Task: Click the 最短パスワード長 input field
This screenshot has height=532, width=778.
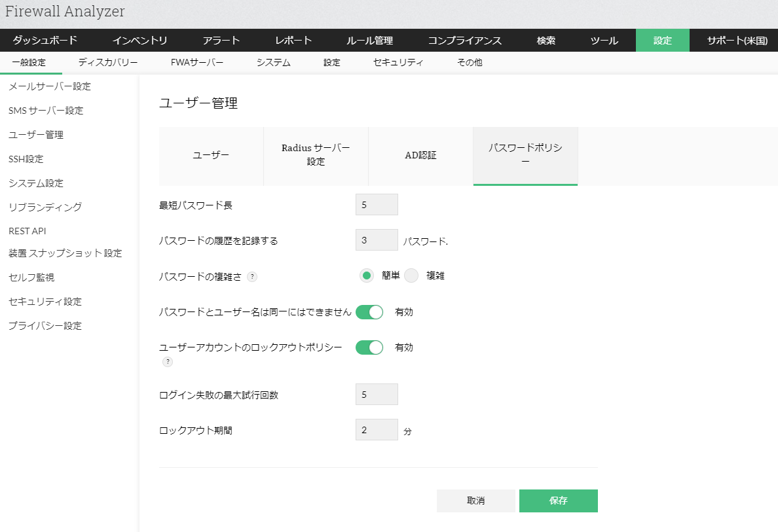Action: (x=377, y=205)
